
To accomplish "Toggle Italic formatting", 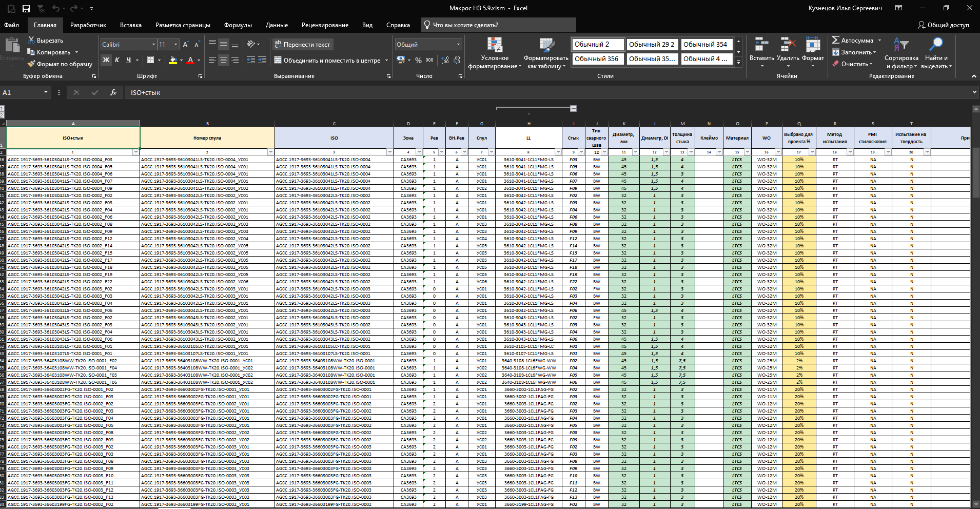I will point(117,60).
